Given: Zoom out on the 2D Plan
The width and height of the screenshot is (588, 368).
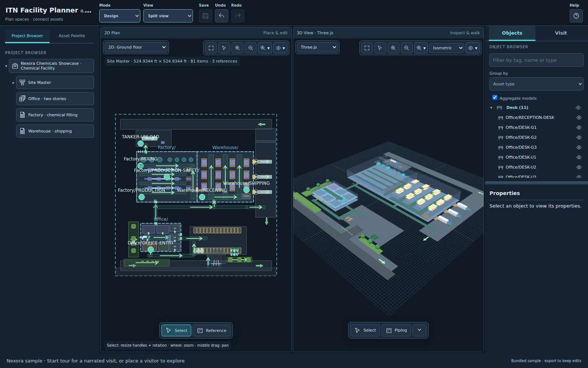Looking at the screenshot, I should (251, 48).
